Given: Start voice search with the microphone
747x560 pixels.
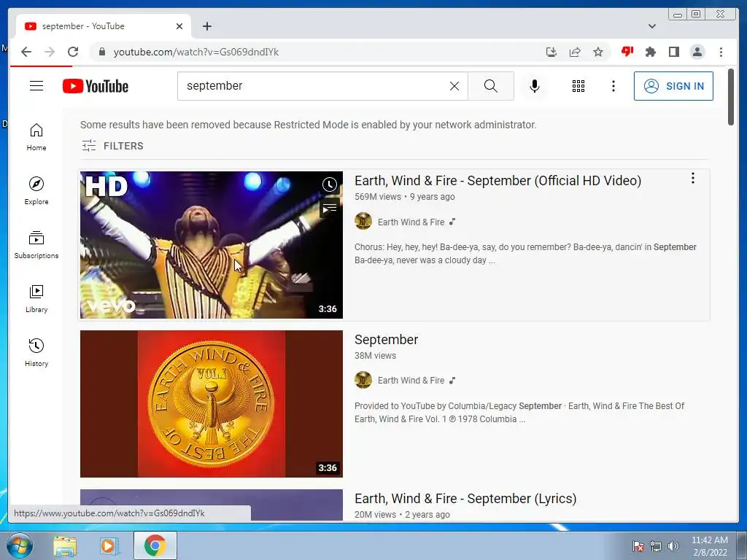Looking at the screenshot, I should 535,86.
